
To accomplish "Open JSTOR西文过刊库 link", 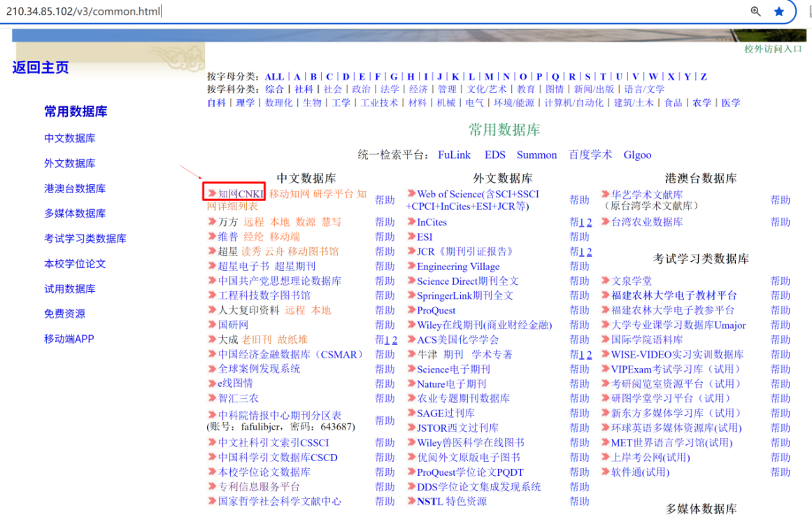I will coord(458,428).
